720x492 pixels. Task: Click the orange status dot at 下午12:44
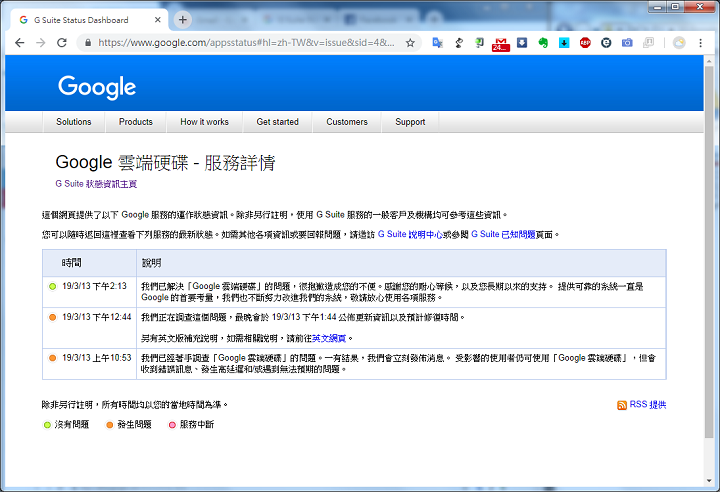pos(52,317)
